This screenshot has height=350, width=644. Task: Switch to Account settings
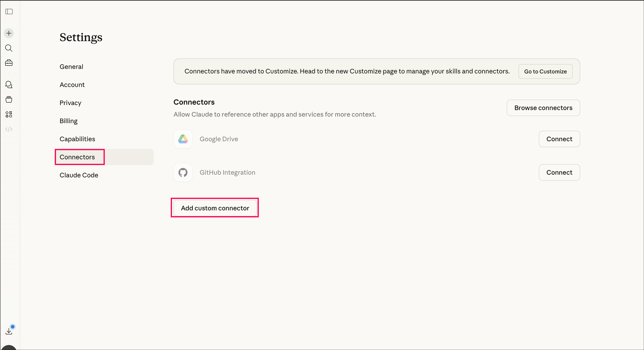(x=72, y=85)
